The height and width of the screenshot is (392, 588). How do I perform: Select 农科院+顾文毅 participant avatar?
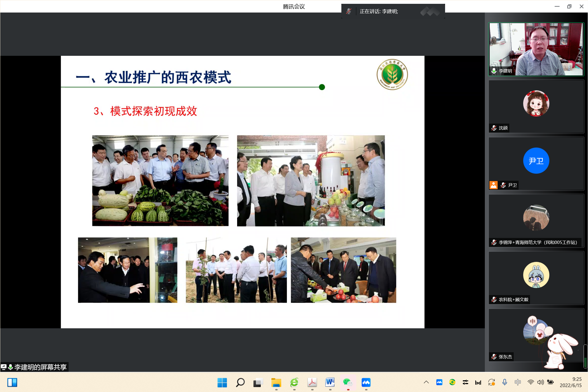tap(536, 275)
